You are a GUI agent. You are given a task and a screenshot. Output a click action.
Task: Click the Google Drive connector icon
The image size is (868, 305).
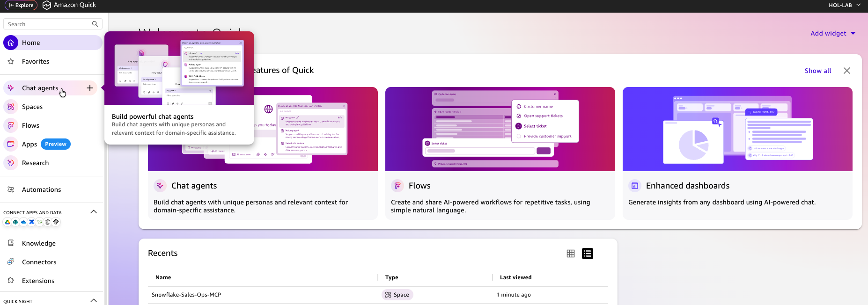pyautogui.click(x=7, y=222)
